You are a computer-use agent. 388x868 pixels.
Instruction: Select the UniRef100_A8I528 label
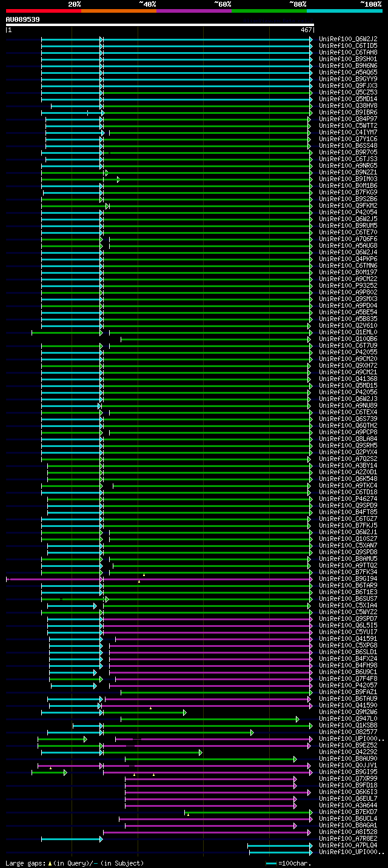348,832
